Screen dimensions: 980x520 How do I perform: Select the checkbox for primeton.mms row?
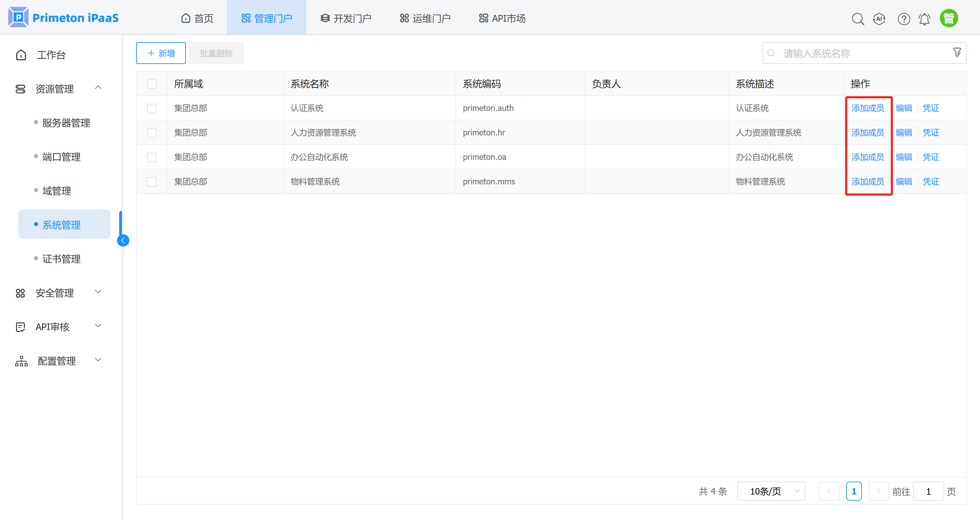(152, 181)
